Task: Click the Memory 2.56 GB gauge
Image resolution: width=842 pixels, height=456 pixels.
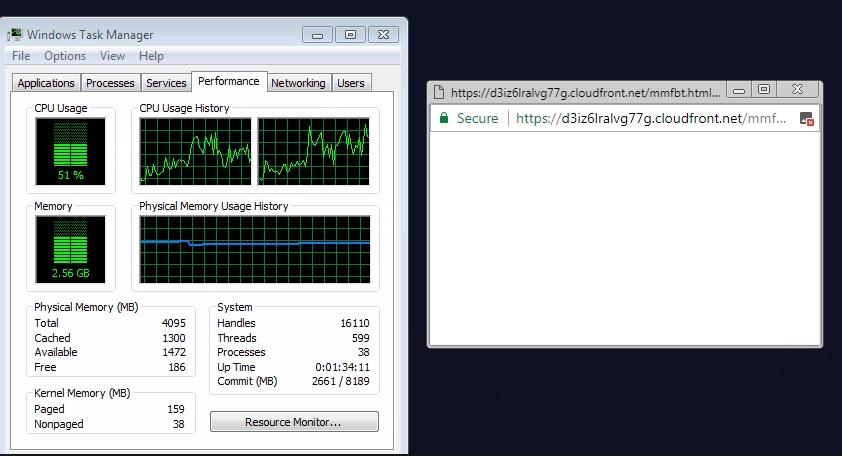Action: click(x=70, y=249)
